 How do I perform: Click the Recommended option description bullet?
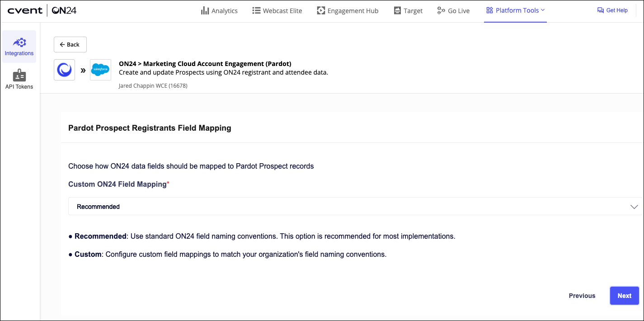(262, 236)
